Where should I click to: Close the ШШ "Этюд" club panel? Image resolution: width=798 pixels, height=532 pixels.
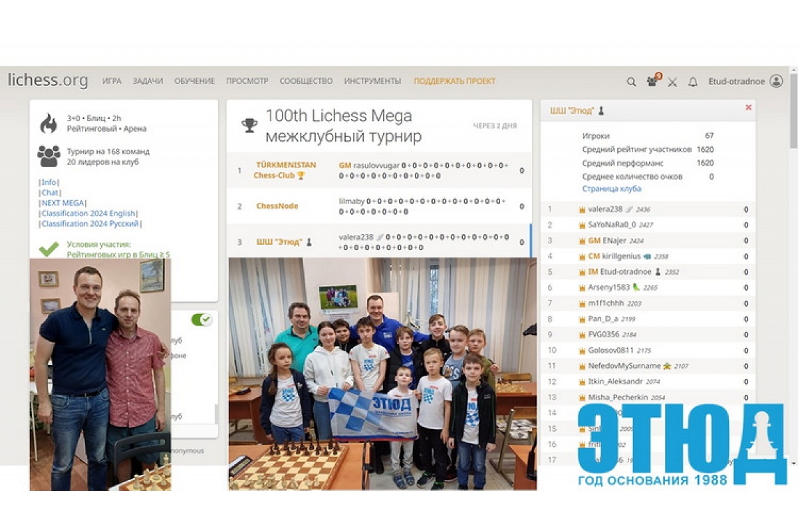[748, 108]
